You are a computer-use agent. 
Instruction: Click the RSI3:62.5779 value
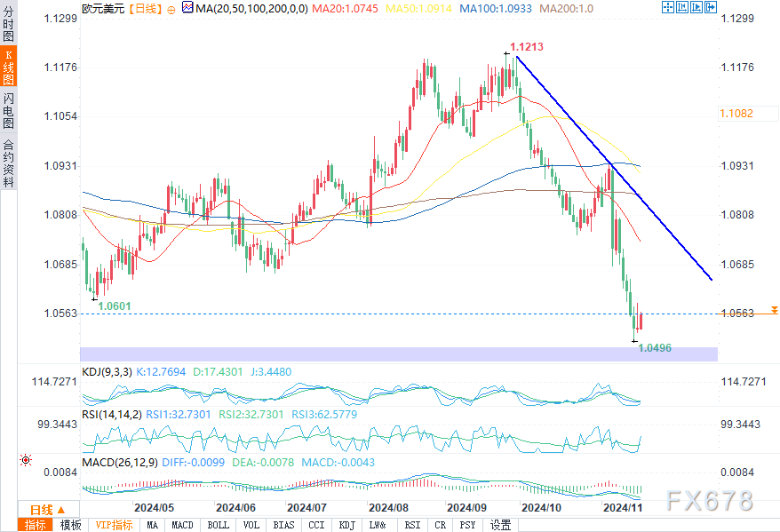(x=324, y=415)
